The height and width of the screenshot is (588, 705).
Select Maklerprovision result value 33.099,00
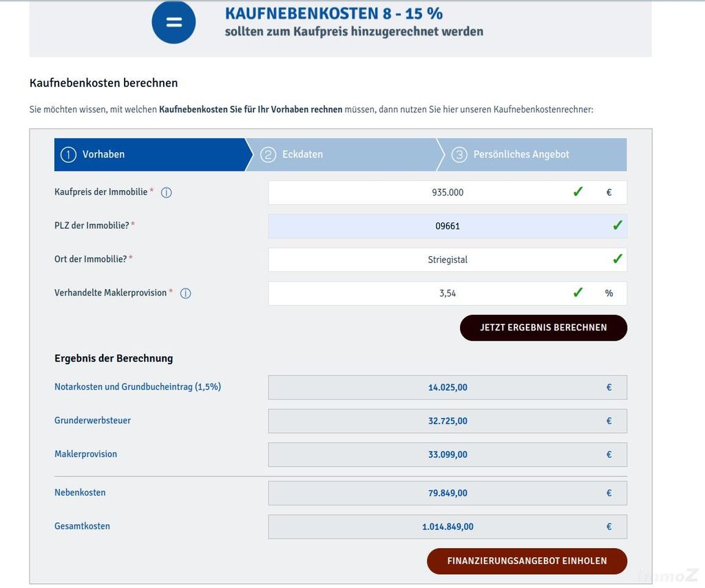448,455
